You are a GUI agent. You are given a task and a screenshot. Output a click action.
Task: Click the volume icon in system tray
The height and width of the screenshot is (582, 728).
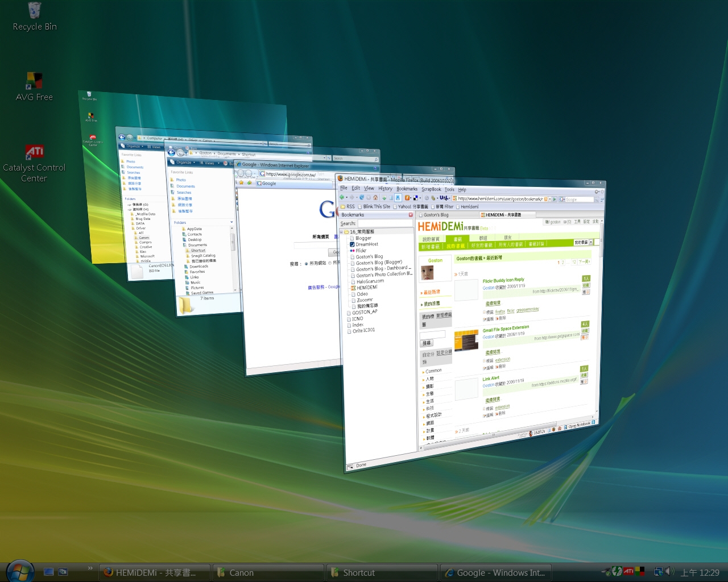[x=669, y=572]
